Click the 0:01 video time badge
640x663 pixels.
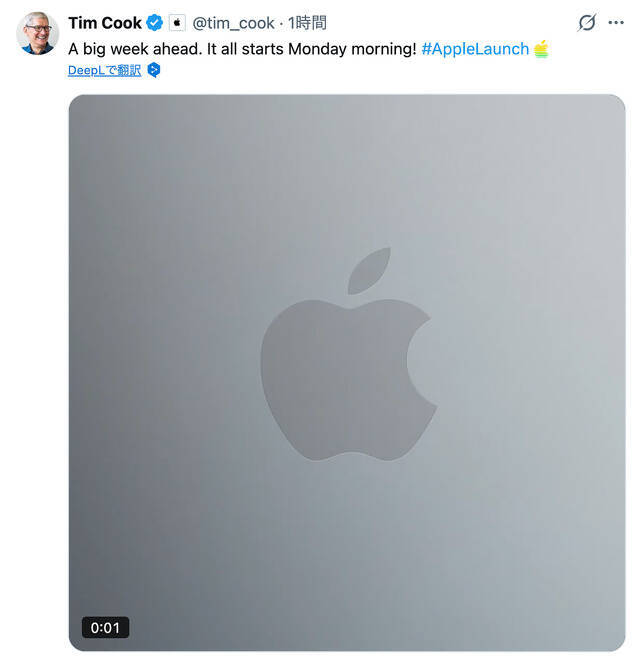[105, 628]
